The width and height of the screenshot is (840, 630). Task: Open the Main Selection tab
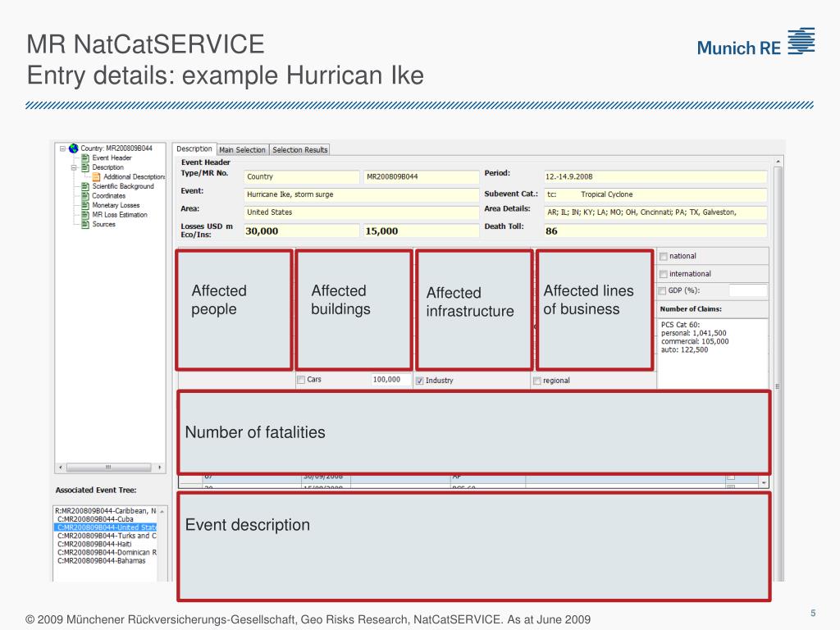coord(242,150)
